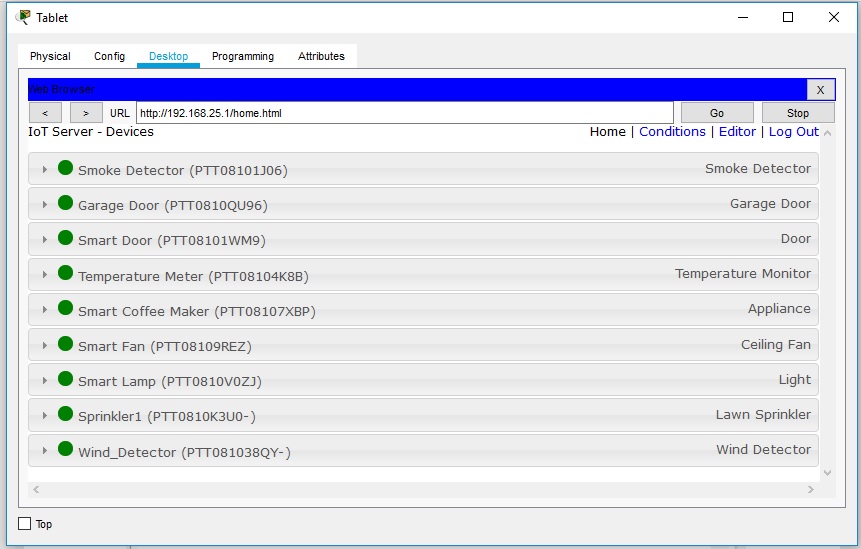Maximize the Tablet window
861x549 pixels.
point(788,17)
